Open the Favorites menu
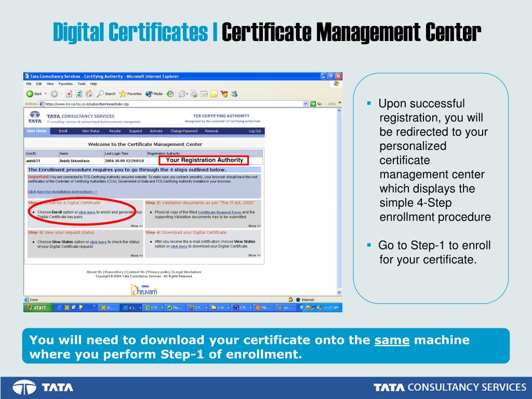Screen dimensions: 532x399 65,84
